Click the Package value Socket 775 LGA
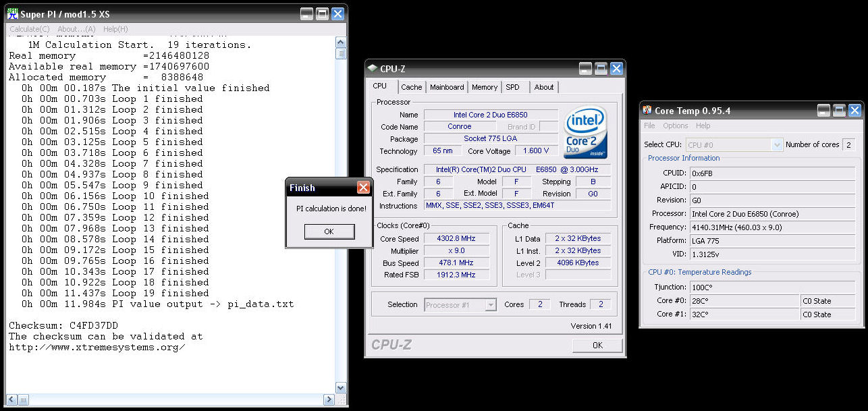 click(x=491, y=139)
